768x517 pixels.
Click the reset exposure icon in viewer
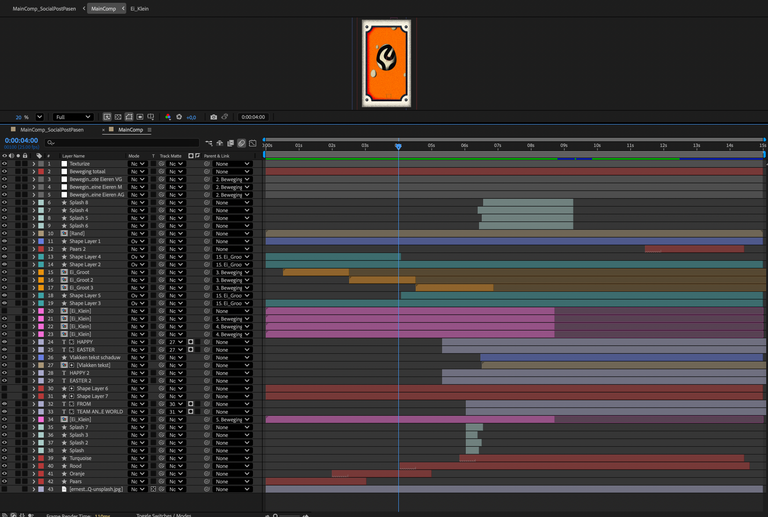pos(180,117)
